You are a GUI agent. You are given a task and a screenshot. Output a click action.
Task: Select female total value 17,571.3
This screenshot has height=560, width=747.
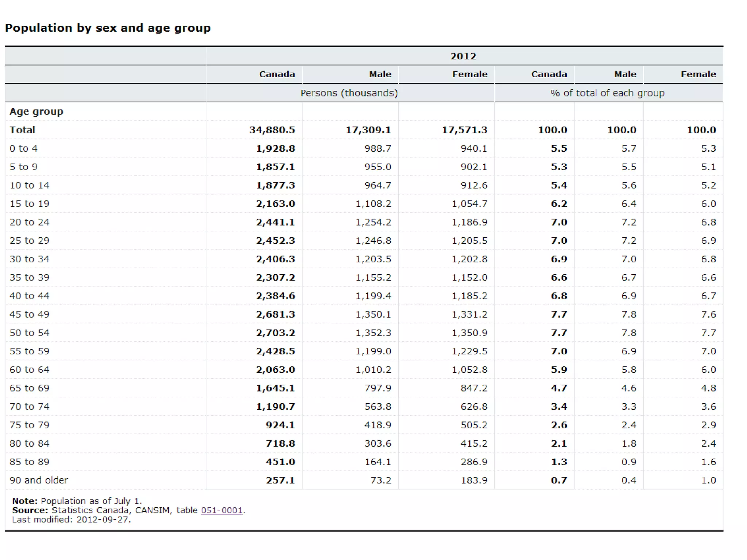point(464,130)
